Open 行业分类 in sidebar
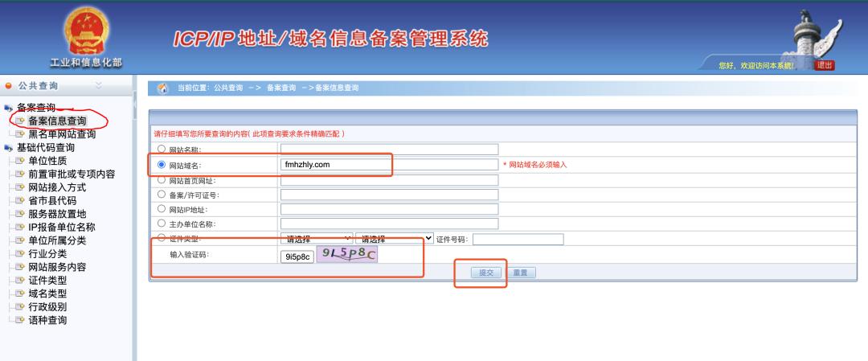This screenshot has height=361, width=868. [x=47, y=253]
